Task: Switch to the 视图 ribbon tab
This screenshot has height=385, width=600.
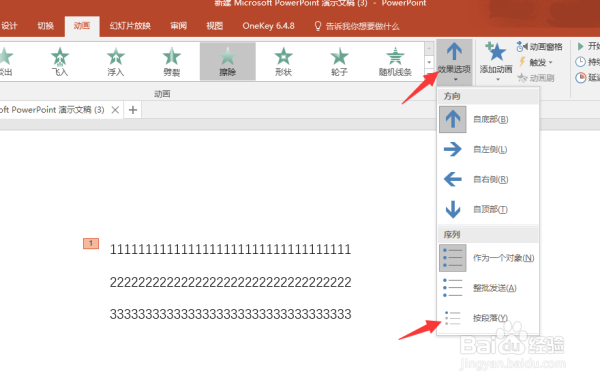Action: click(x=215, y=26)
